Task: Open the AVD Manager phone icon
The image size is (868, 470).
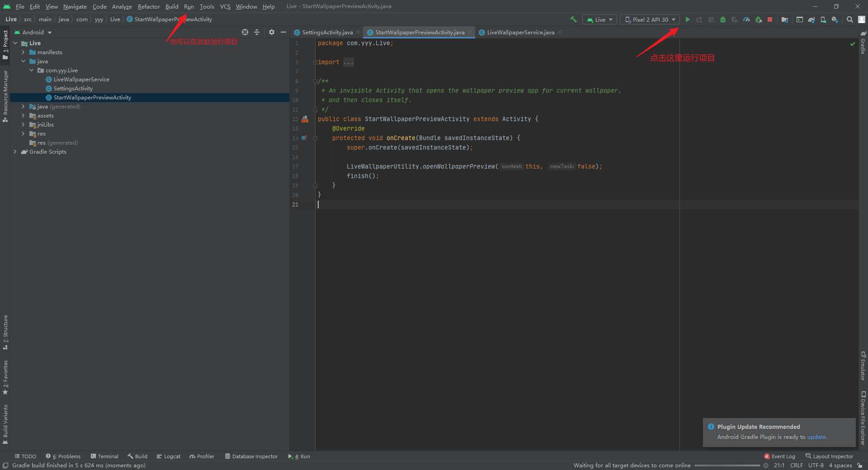Action: click(x=823, y=19)
